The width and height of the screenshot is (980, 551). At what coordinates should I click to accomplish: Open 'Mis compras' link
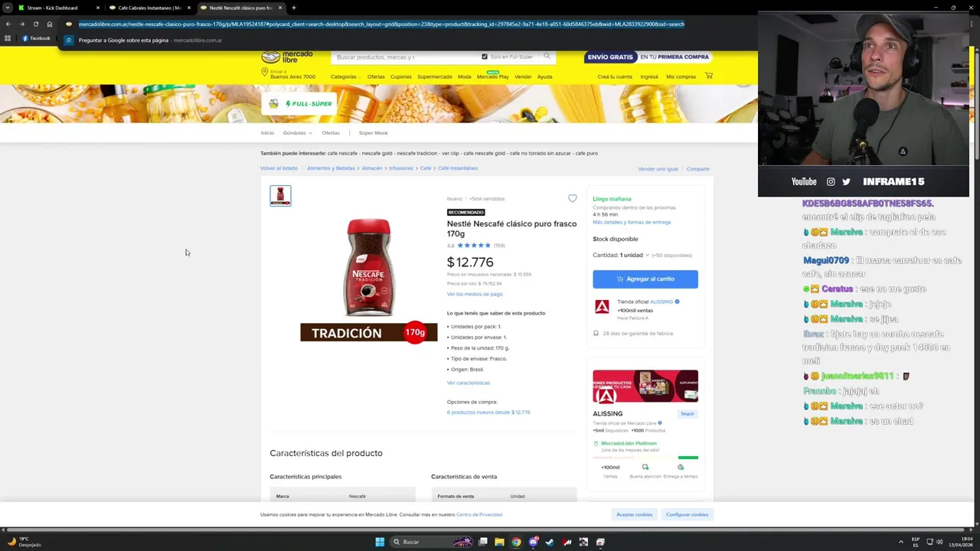click(x=681, y=77)
